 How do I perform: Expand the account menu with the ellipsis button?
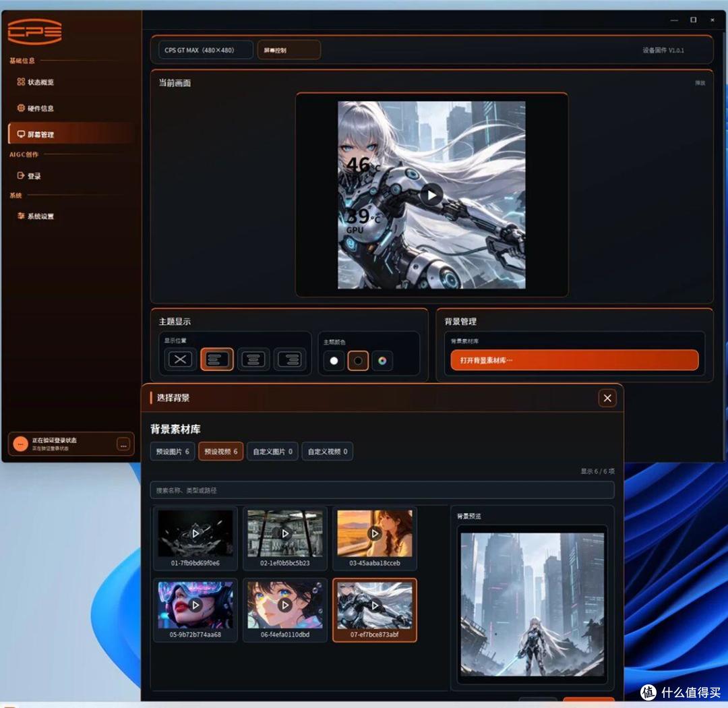pos(123,444)
